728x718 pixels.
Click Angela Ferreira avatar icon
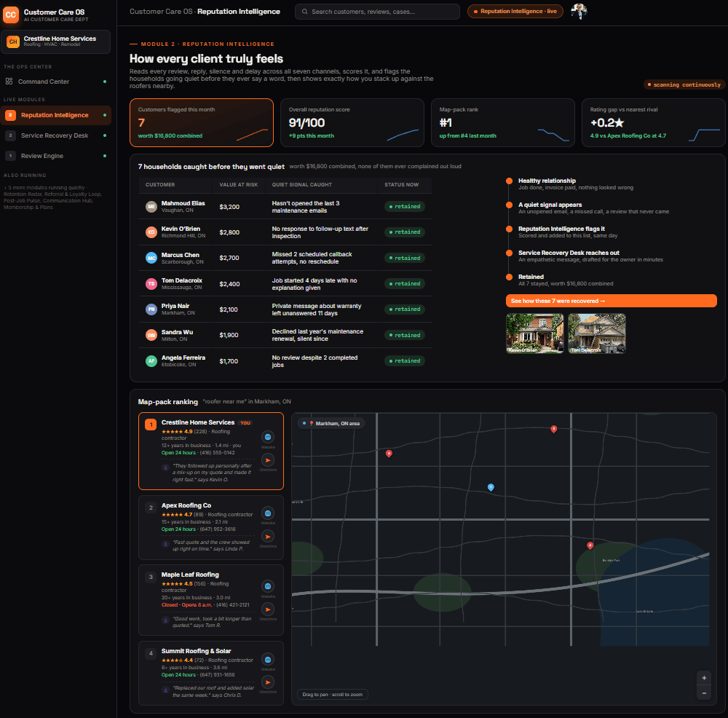pos(151,361)
